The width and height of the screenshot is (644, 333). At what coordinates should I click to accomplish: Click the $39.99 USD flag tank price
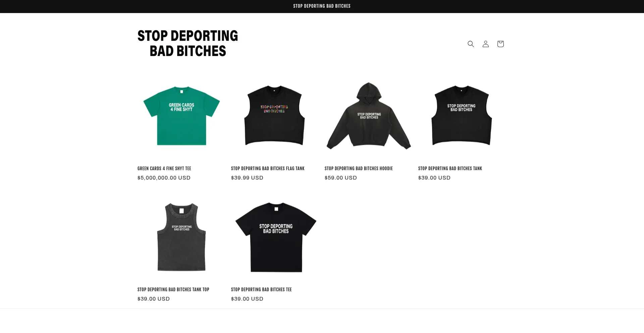(x=247, y=178)
